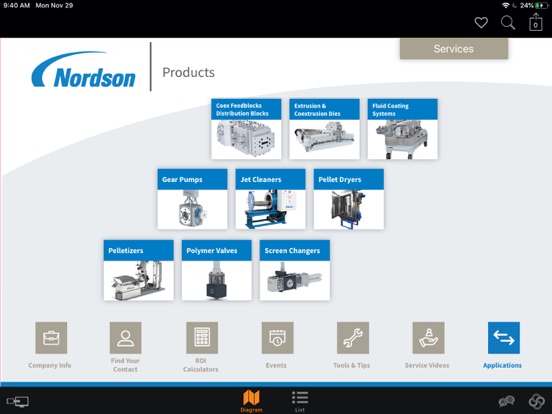Click the Events label
The height and width of the screenshot is (414, 552).
click(276, 365)
